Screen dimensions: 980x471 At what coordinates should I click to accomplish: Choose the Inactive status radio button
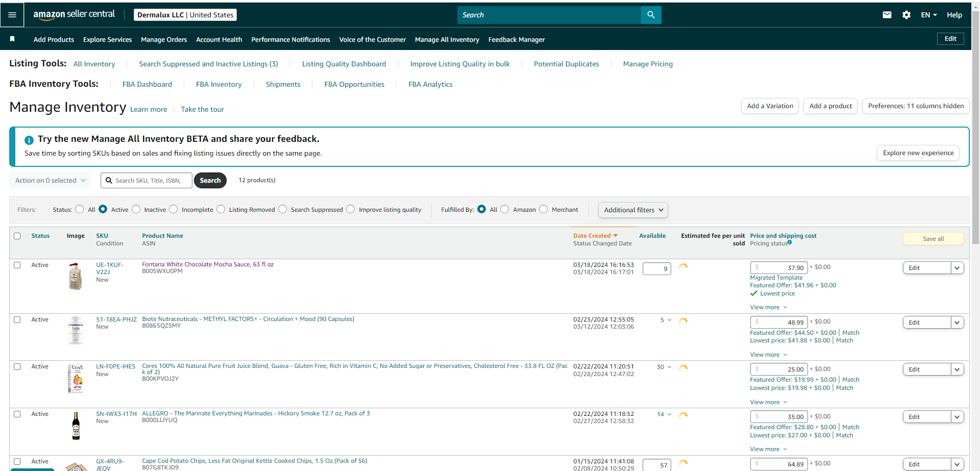(x=136, y=209)
